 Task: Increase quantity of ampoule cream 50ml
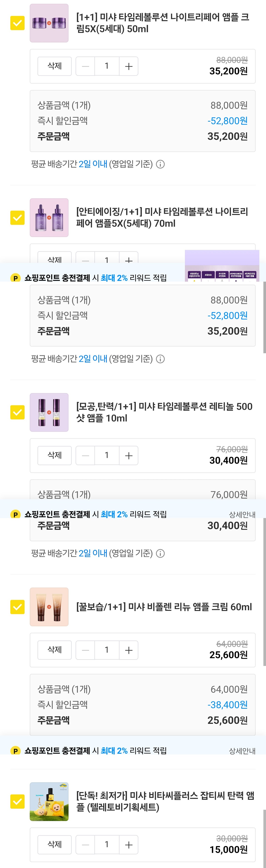click(x=129, y=66)
